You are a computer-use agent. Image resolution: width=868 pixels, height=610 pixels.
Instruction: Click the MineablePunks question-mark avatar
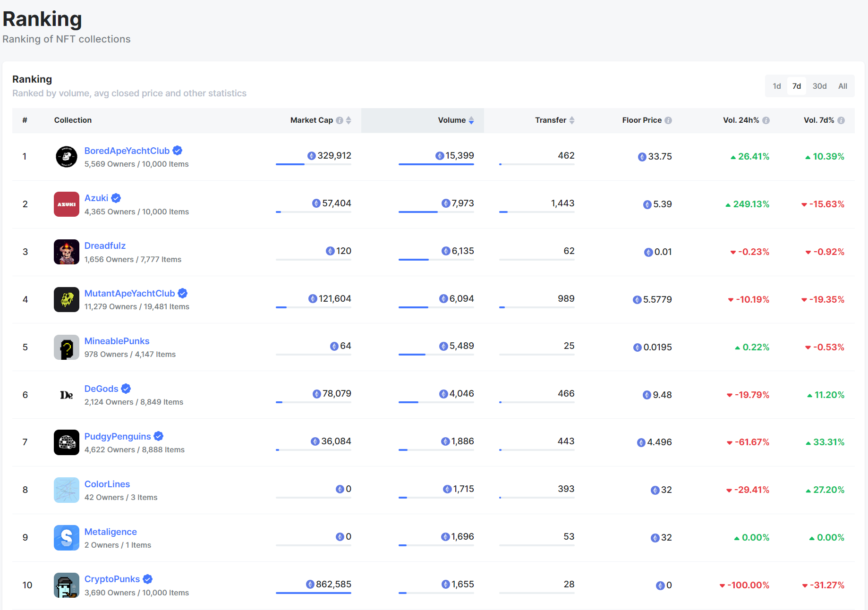[67, 347]
